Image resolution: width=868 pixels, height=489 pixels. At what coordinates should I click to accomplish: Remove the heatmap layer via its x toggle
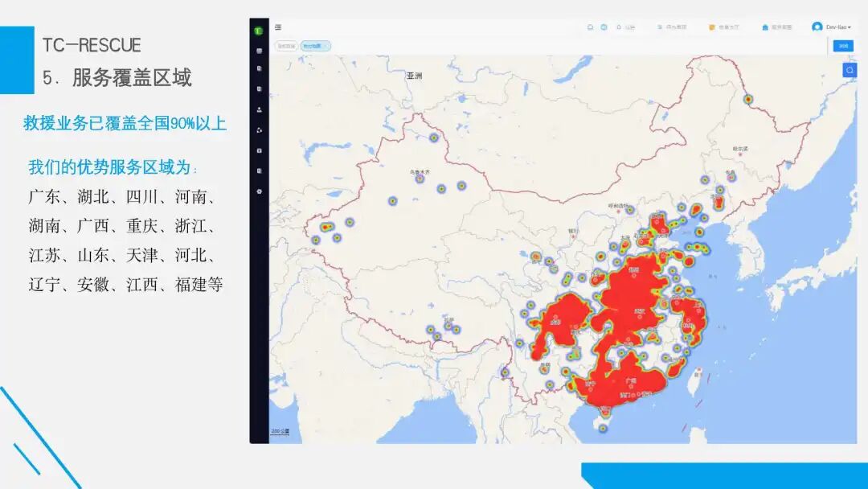point(325,44)
